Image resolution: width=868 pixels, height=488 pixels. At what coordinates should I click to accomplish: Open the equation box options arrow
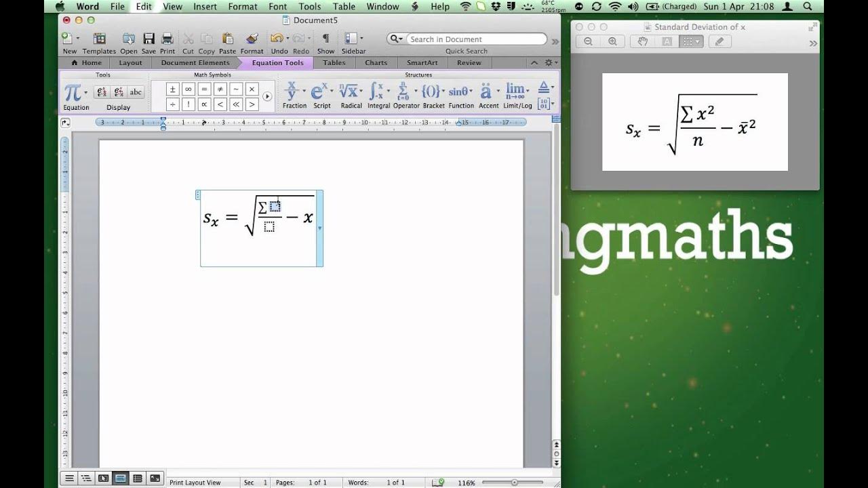click(x=320, y=228)
